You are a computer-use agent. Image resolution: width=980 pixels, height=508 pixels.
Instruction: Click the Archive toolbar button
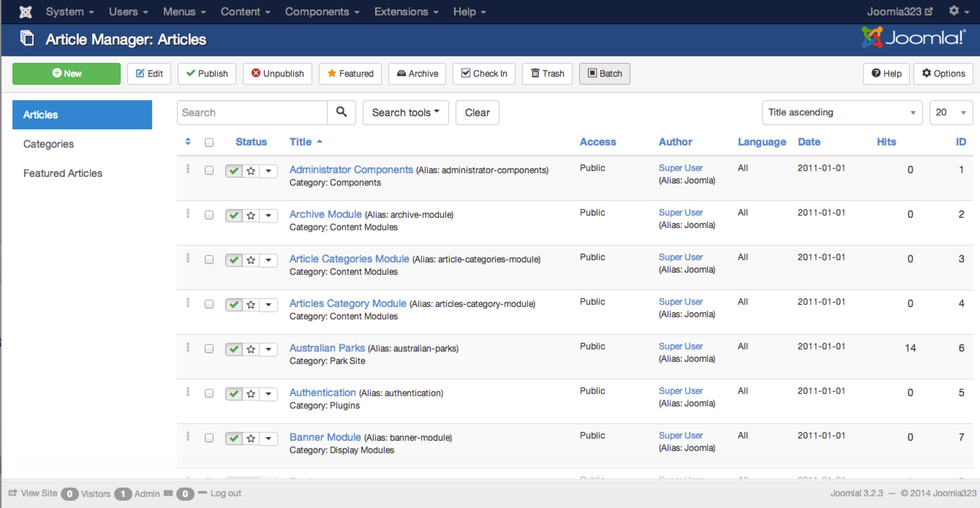(x=417, y=73)
